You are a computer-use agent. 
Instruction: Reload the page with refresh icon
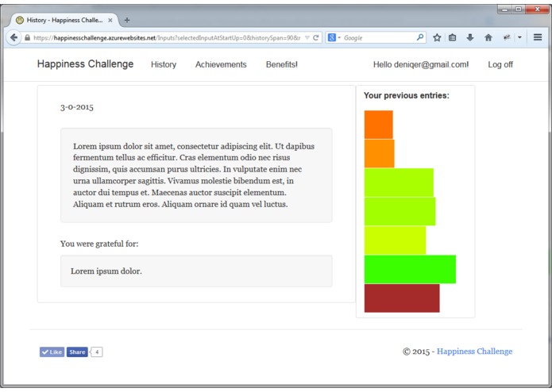click(x=316, y=37)
